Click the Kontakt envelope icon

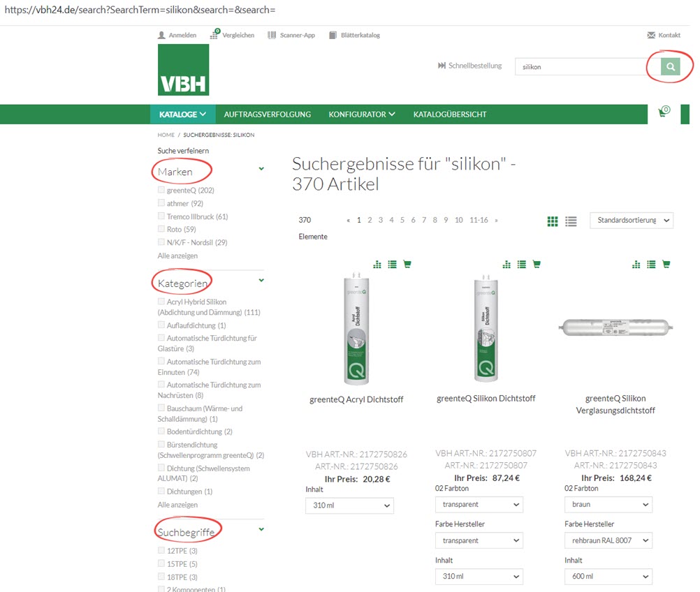pyautogui.click(x=651, y=35)
